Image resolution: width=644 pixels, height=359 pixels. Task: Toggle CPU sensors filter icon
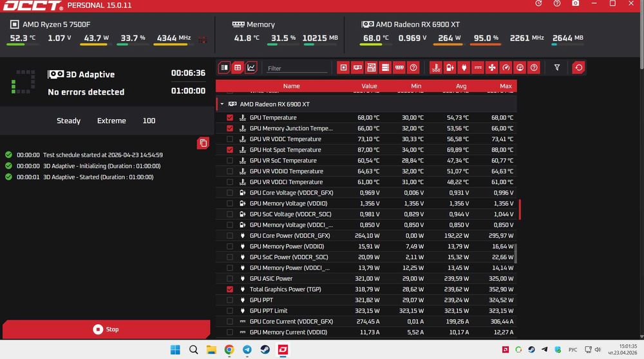pyautogui.click(x=343, y=68)
